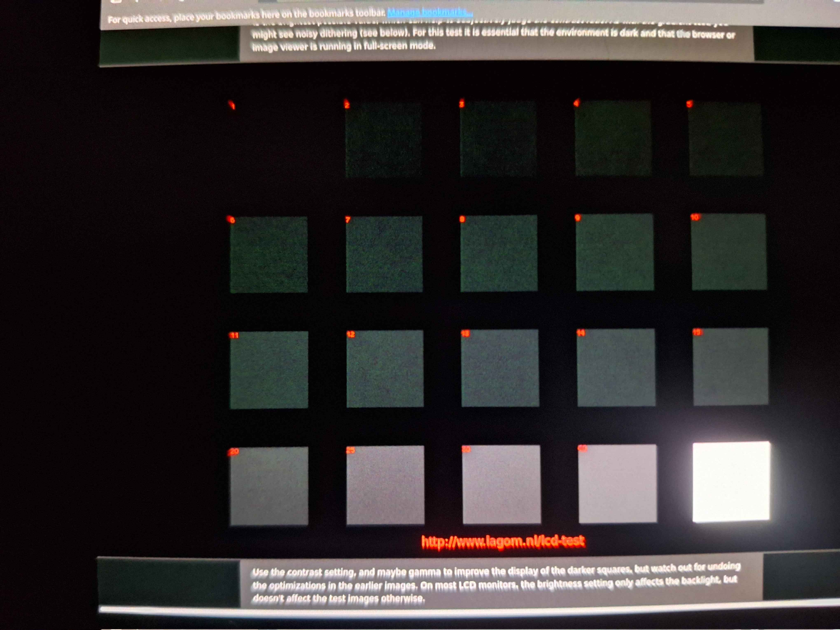
Task: Select the square labeled 12
Action: pyautogui.click(x=385, y=369)
